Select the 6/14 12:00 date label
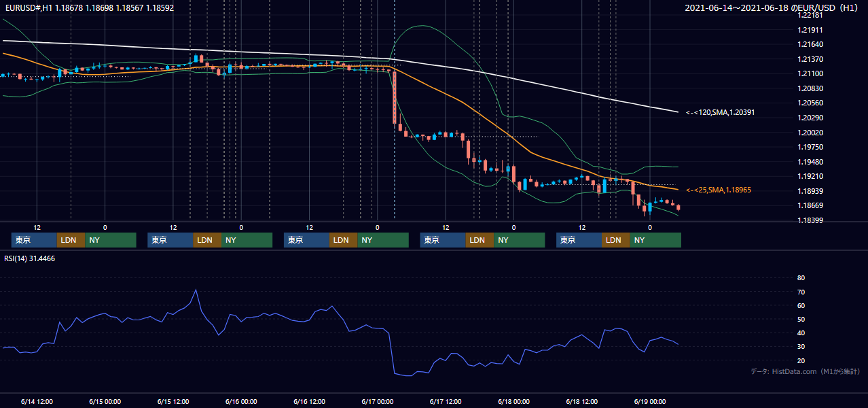 37,402
